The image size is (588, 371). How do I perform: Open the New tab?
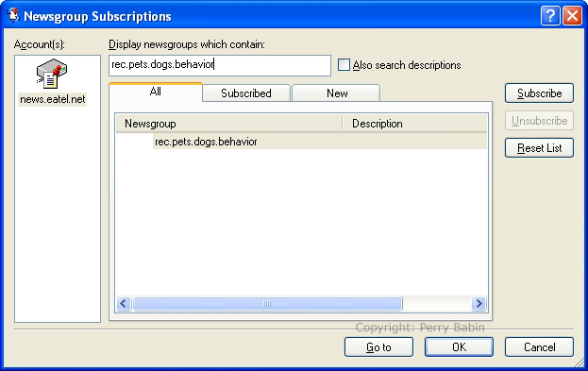[x=336, y=93]
